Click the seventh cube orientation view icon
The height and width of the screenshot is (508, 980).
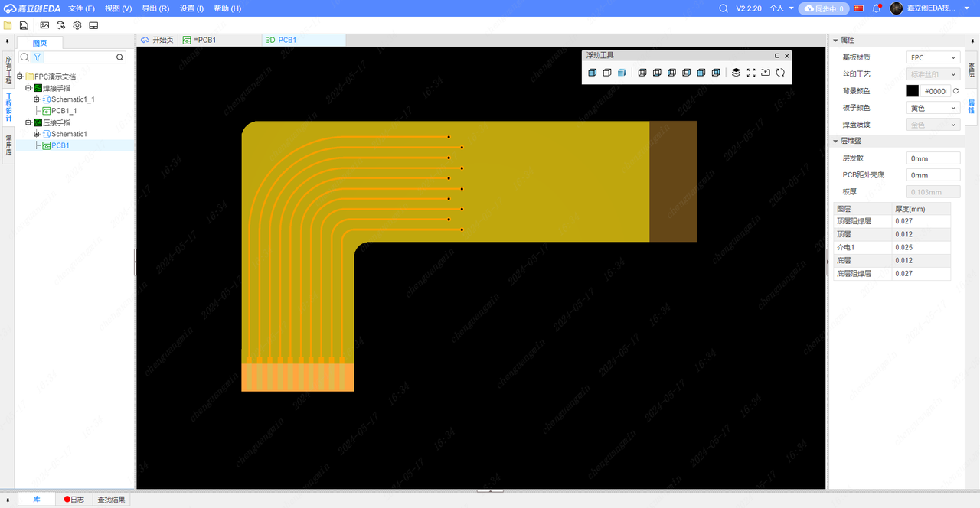[x=686, y=73]
